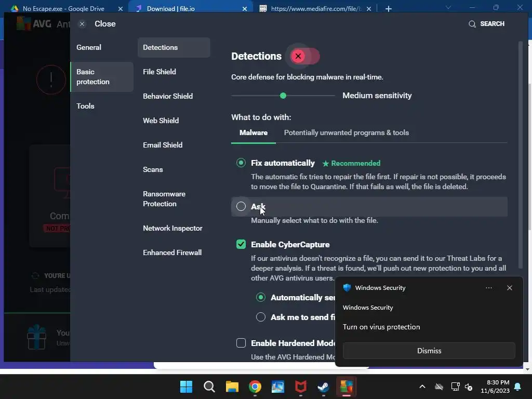Open Email Shield settings
532x399 pixels.
[x=163, y=145]
